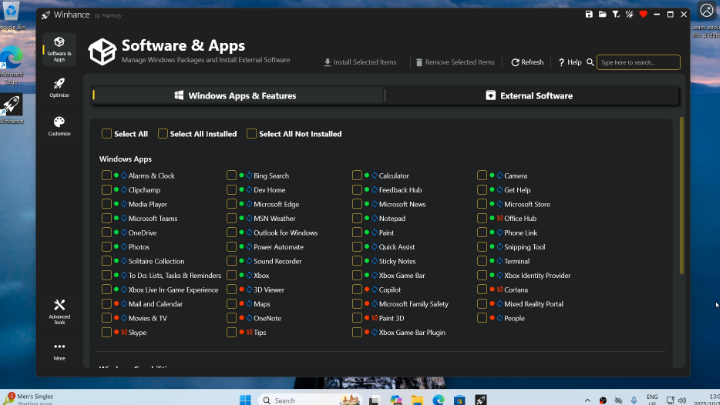Tick the Tips checkbox
The height and width of the screenshot is (405, 720).
231,332
